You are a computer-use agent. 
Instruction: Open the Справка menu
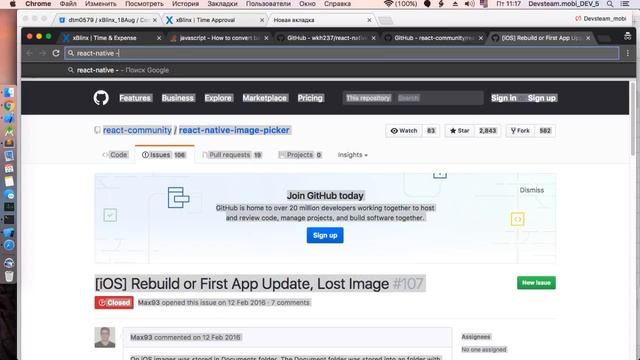coord(338,4)
